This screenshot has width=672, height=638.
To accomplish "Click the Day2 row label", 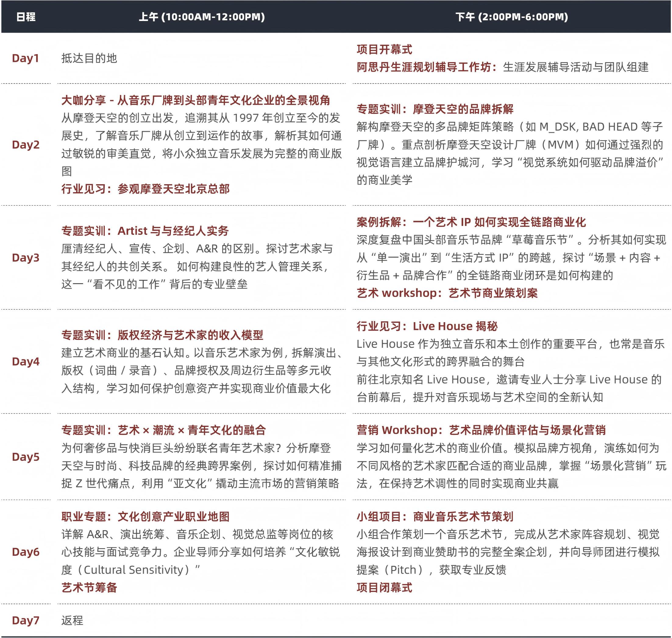I will pyautogui.click(x=26, y=145).
